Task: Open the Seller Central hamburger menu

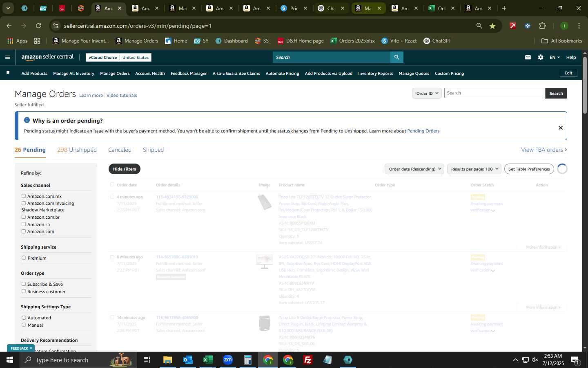Action: point(7,57)
